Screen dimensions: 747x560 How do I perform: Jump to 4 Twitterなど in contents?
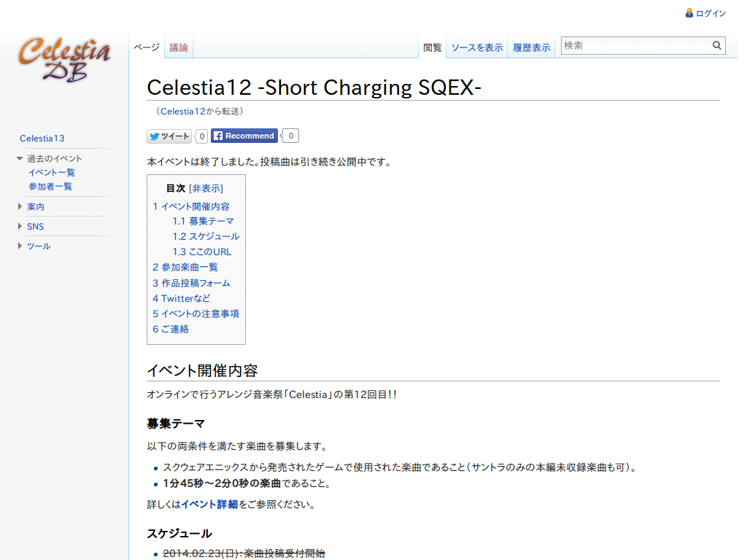click(x=181, y=298)
